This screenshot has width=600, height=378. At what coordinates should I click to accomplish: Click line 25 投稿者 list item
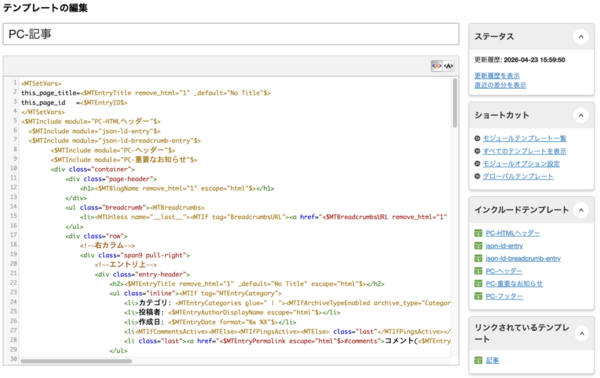click(x=232, y=313)
